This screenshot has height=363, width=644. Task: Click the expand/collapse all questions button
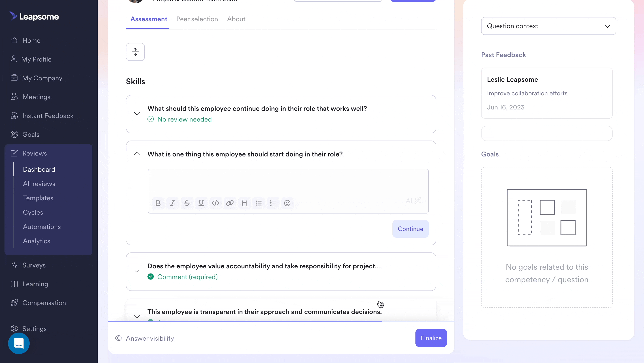click(x=135, y=52)
